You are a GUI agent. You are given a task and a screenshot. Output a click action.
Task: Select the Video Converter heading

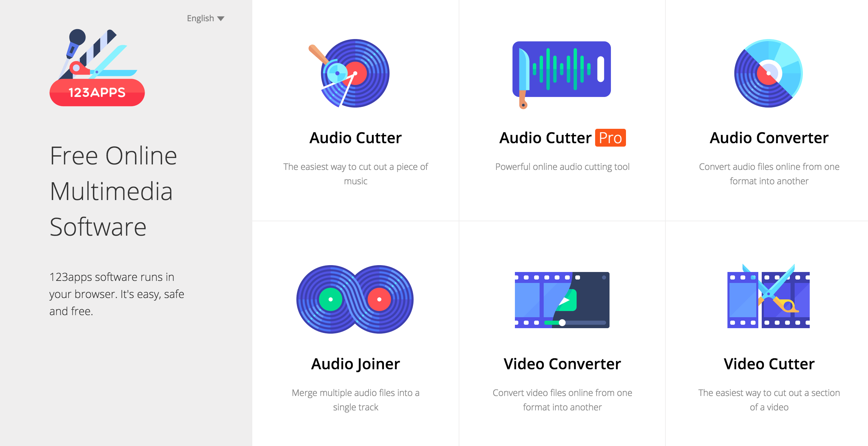562,364
